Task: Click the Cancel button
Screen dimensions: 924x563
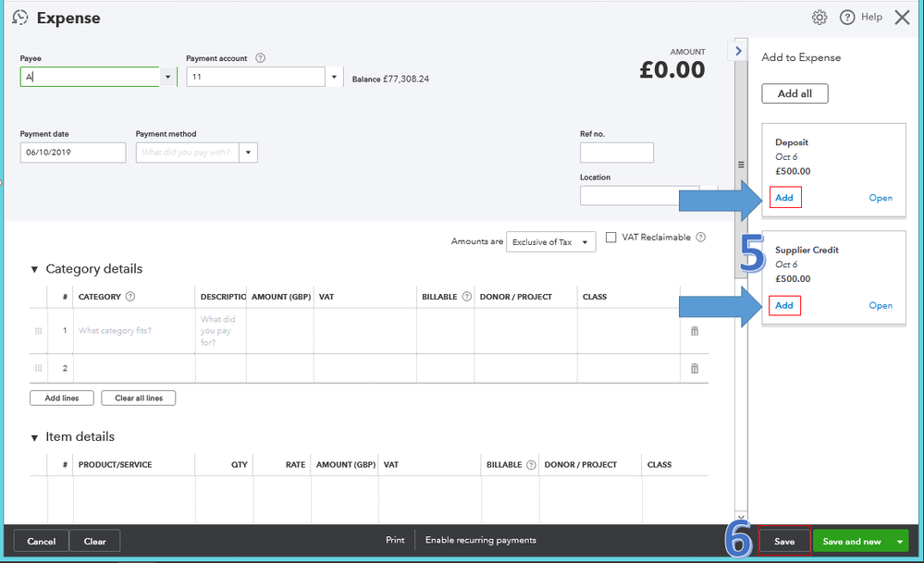Action: (x=42, y=541)
